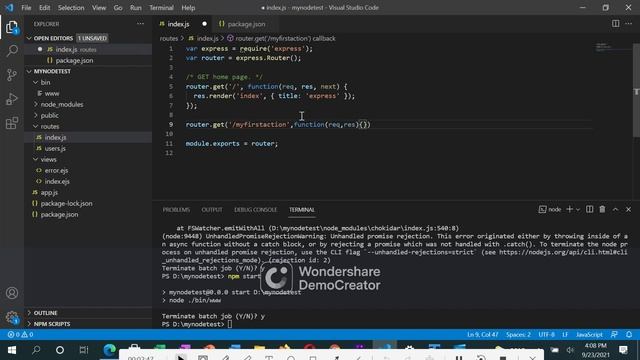Split the terminal panel

coord(589,209)
